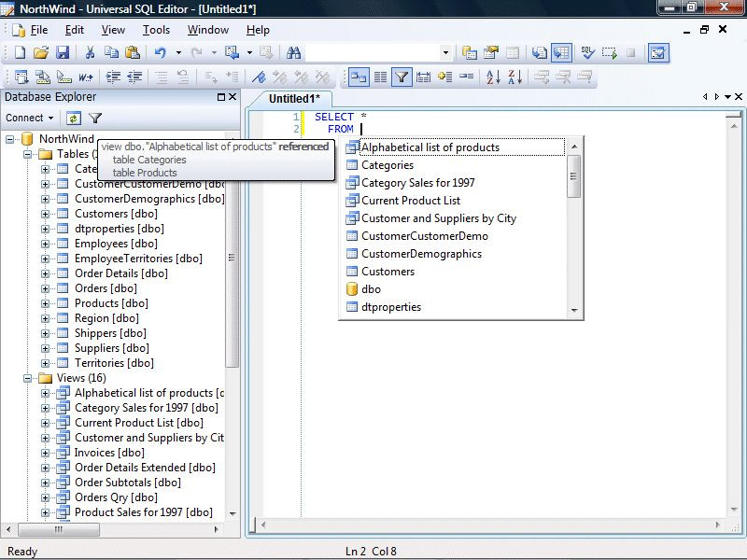Switch to the Untitled1* tab
The width and height of the screenshot is (747, 560).
coord(294,99)
